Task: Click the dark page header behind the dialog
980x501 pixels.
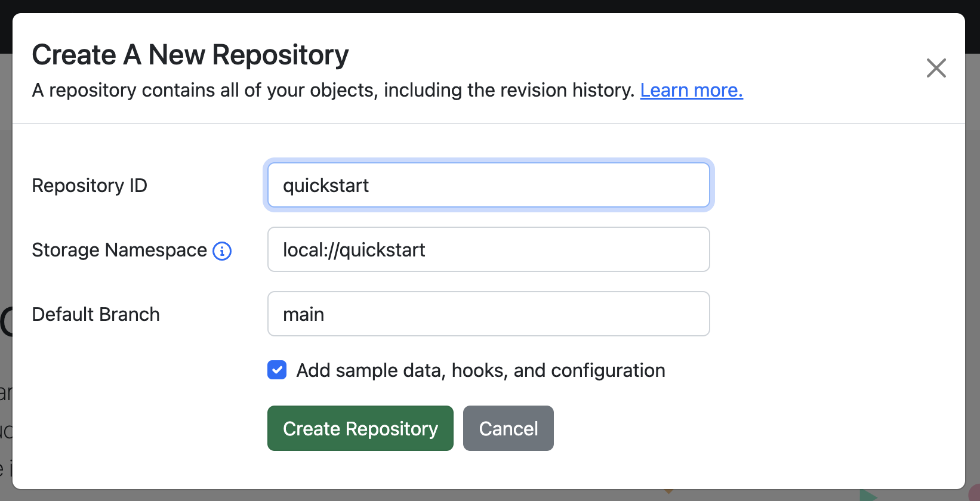Action: (x=489, y=6)
